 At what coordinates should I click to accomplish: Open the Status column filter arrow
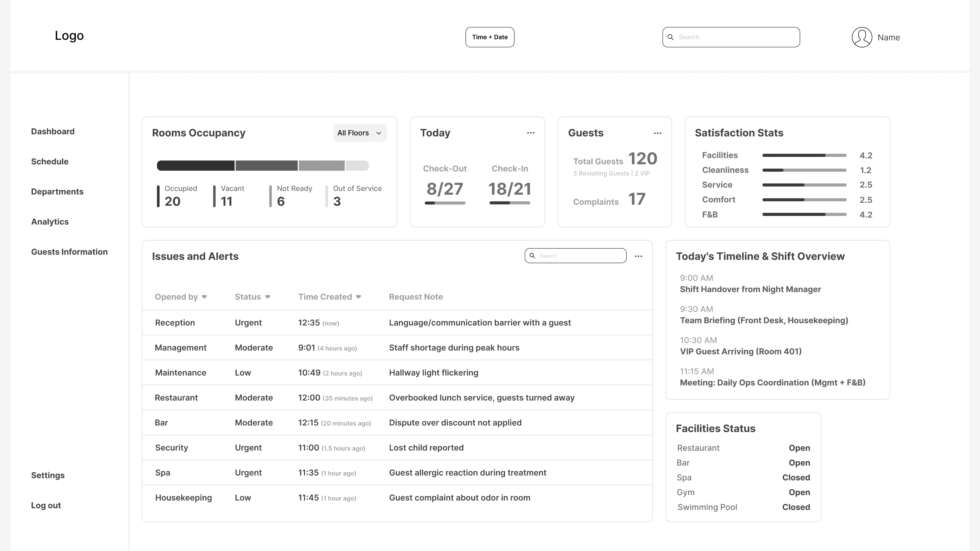click(267, 297)
